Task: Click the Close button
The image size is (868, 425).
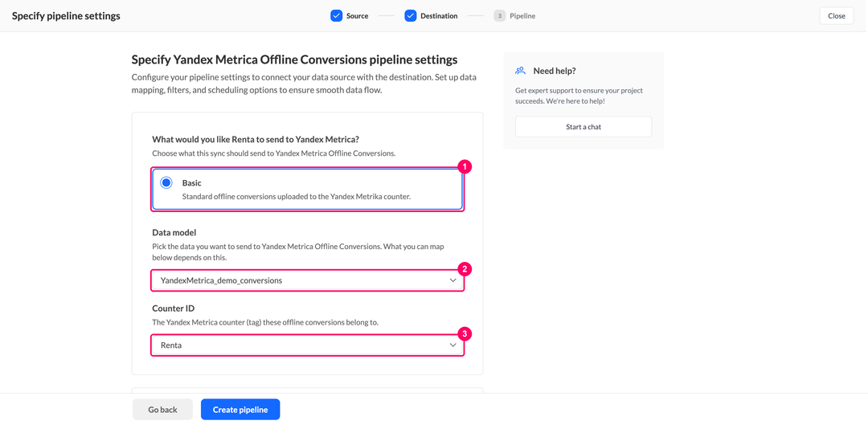Action: [837, 16]
